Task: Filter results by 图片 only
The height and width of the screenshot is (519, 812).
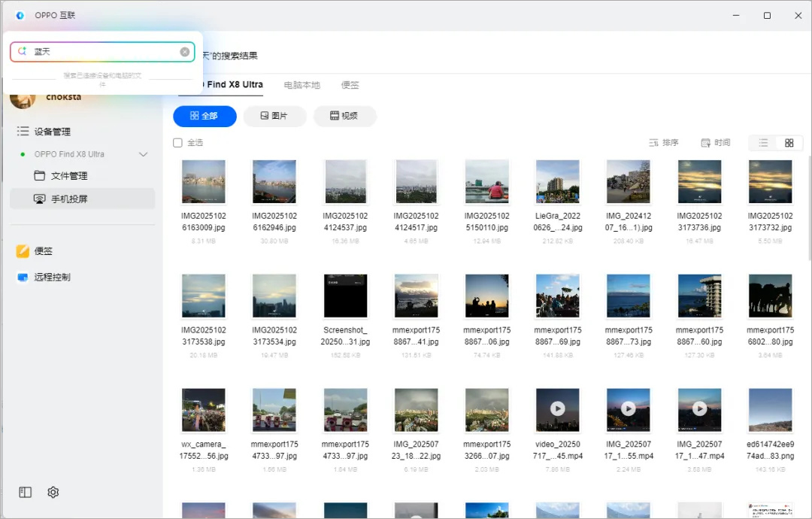Action: pyautogui.click(x=274, y=116)
